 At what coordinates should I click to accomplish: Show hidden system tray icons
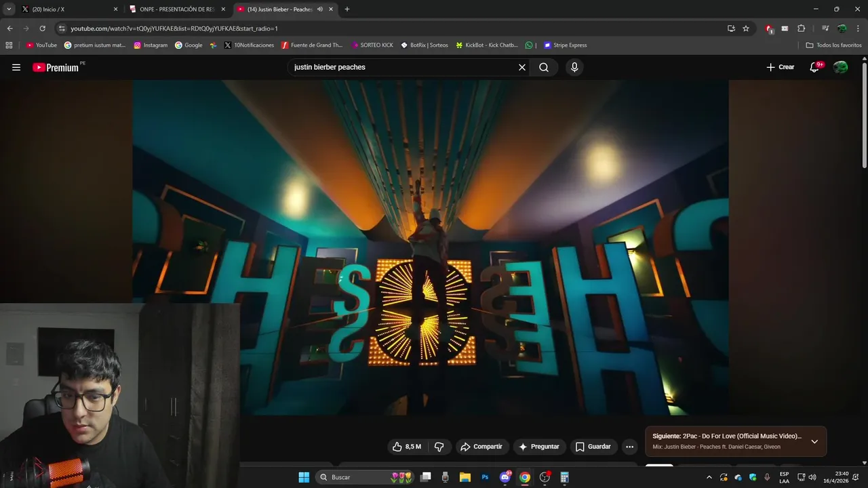tap(709, 477)
